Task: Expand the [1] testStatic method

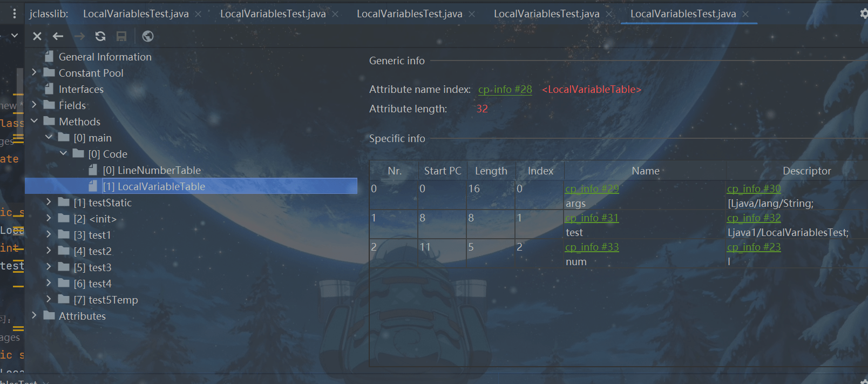Action: [49, 202]
